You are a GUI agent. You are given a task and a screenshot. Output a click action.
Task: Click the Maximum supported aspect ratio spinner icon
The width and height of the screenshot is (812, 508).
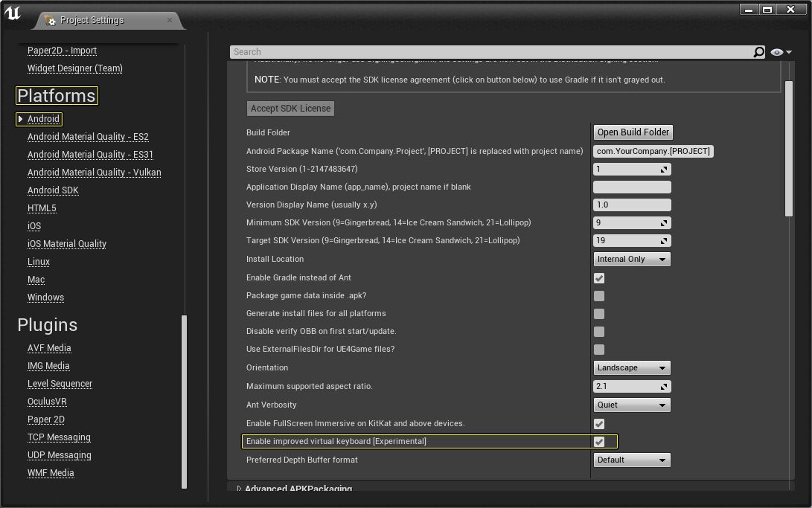(664, 387)
